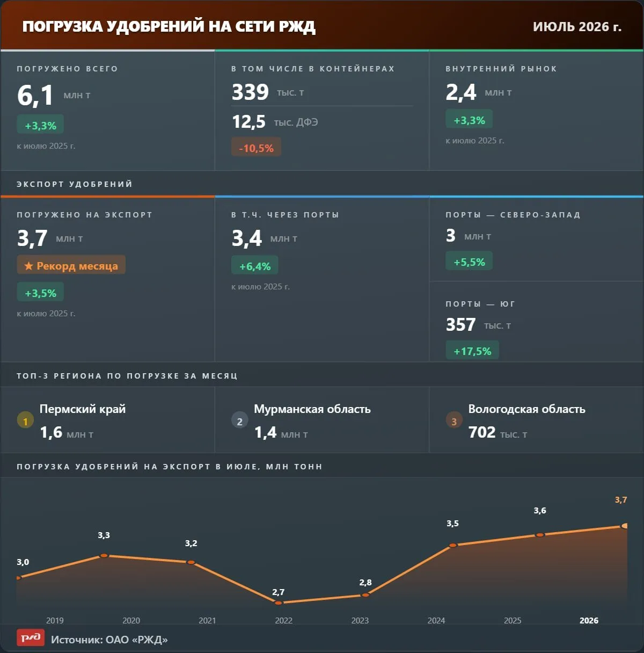
Task: Click the 702 тыс. т value
Action: [497, 432]
